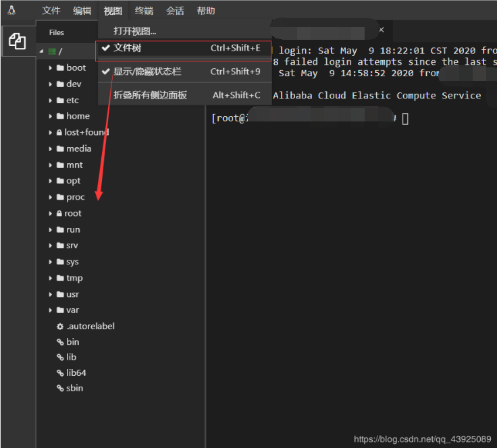Expand the media folder arrow

(x=51, y=149)
